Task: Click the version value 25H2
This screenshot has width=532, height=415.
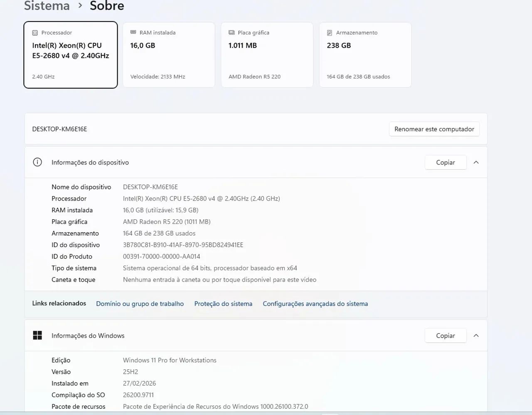Action: tap(131, 372)
